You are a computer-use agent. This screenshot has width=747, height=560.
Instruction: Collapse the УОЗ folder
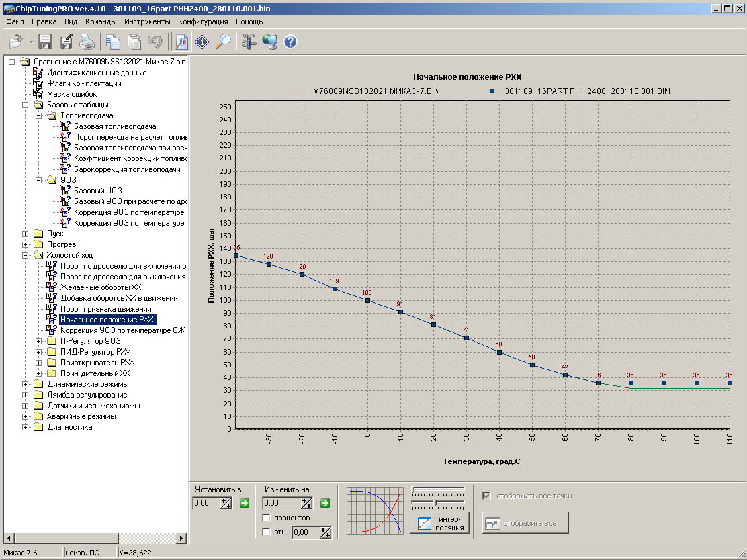coord(39,180)
